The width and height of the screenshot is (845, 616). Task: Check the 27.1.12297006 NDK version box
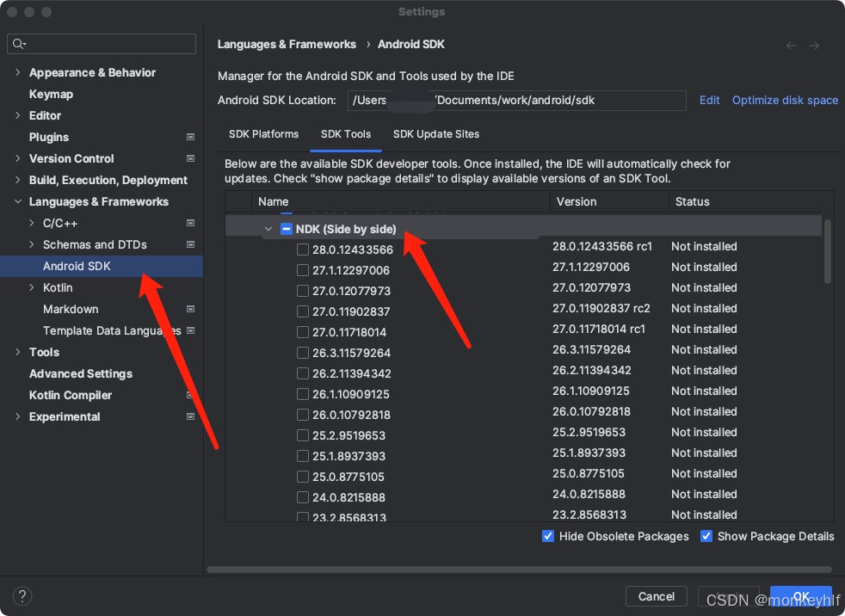[303, 270]
